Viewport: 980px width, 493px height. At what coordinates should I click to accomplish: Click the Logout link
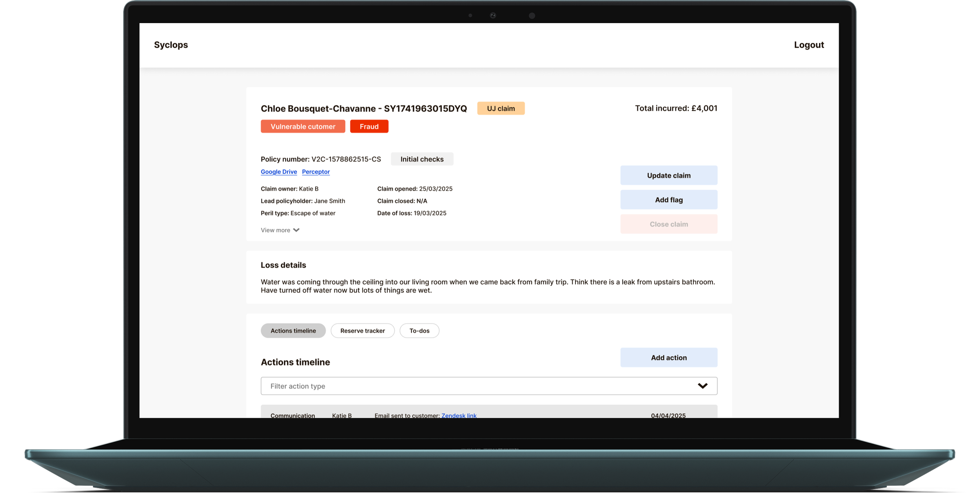[x=809, y=45]
